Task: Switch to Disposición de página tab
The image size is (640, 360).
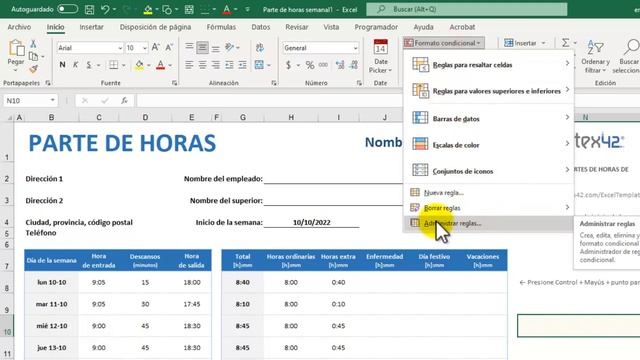Action: click(155, 27)
